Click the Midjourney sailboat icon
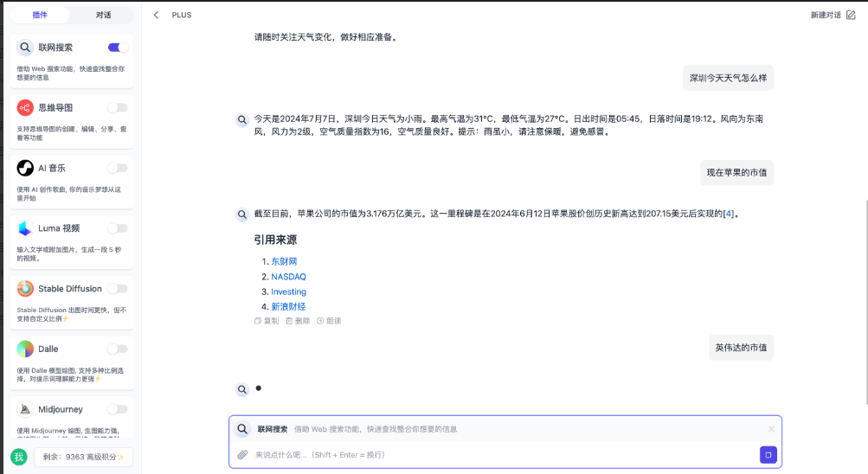 [x=25, y=409]
